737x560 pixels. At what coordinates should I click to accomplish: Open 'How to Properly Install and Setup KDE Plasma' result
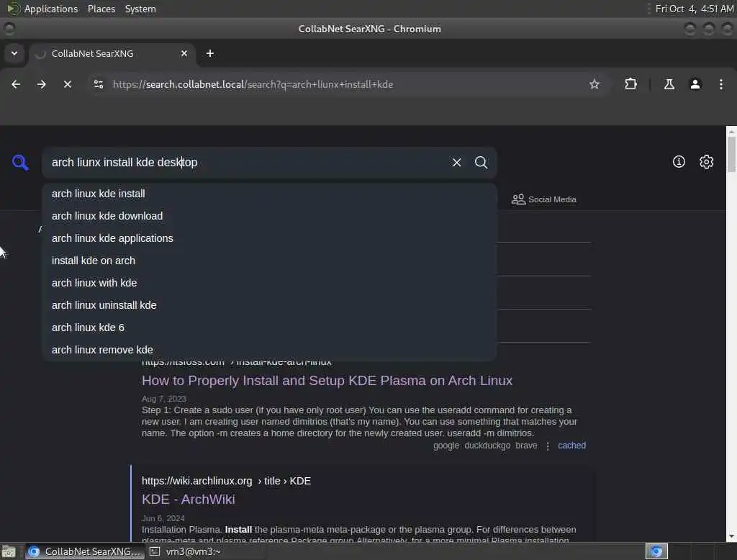(x=327, y=380)
